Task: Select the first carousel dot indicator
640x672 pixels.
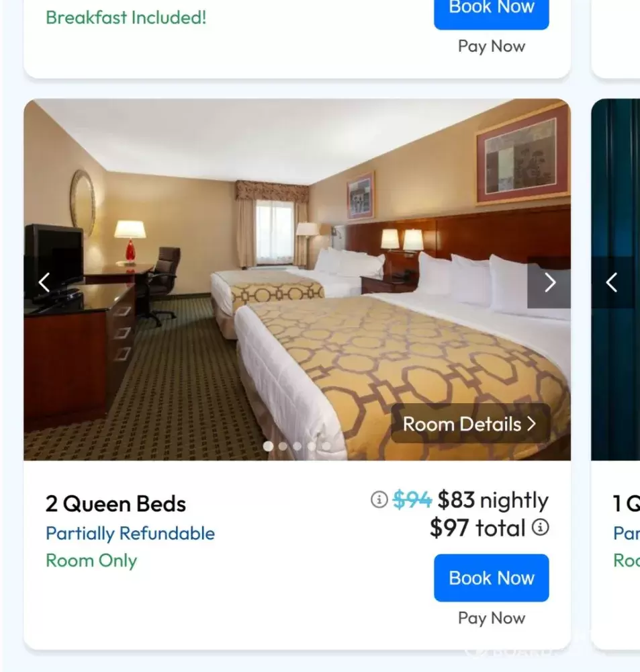Action: (x=268, y=446)
